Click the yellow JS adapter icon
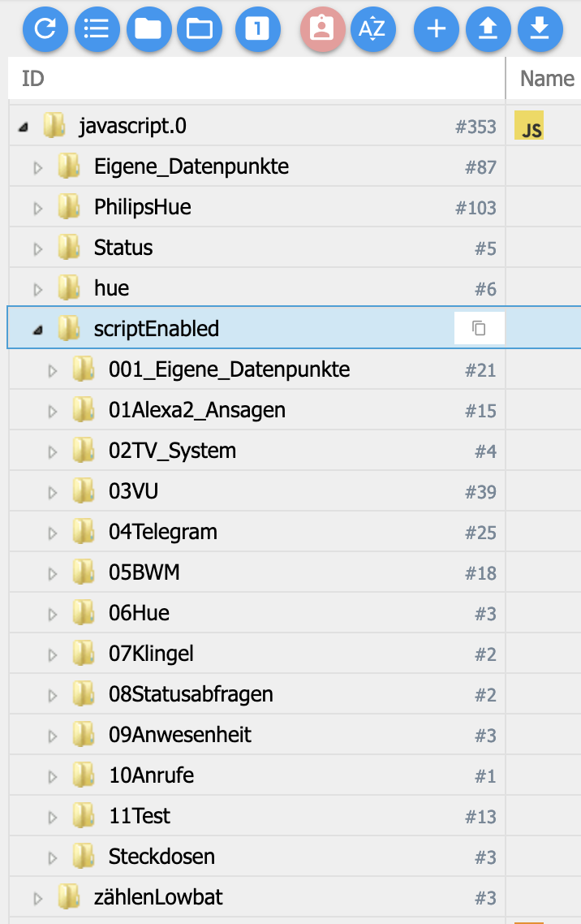The width and height of the screenshot is (581, 924). pos(529,127)
